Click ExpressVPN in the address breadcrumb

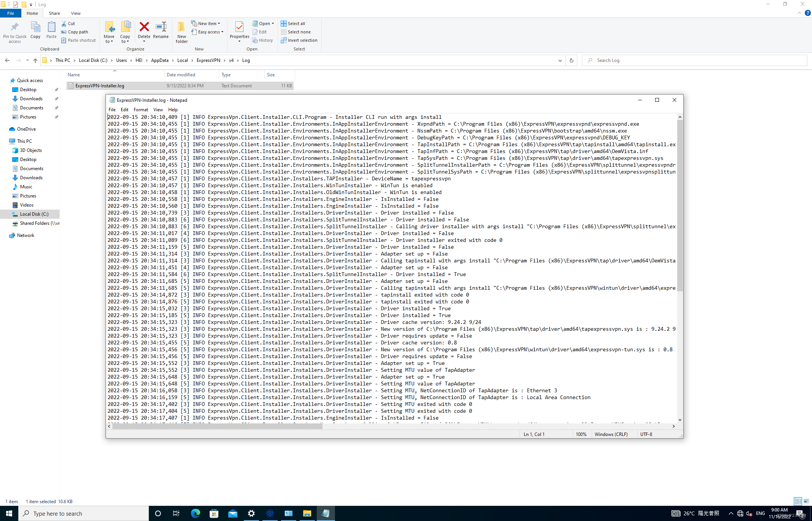coord(208,60)
